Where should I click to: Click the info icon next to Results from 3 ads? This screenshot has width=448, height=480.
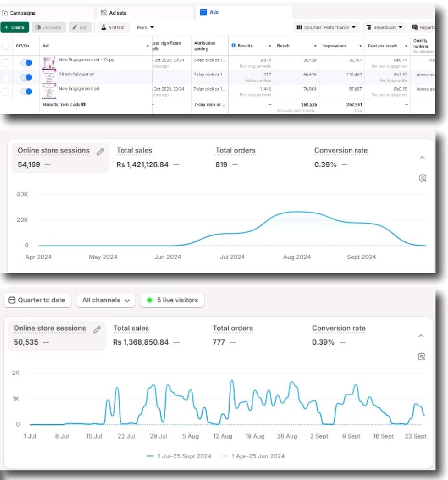(83, 104)
